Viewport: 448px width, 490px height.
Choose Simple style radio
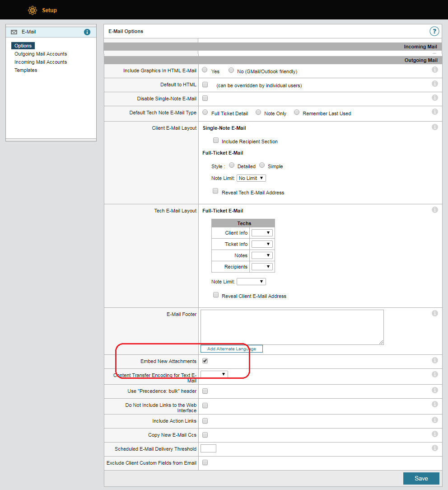coord(262,165)
